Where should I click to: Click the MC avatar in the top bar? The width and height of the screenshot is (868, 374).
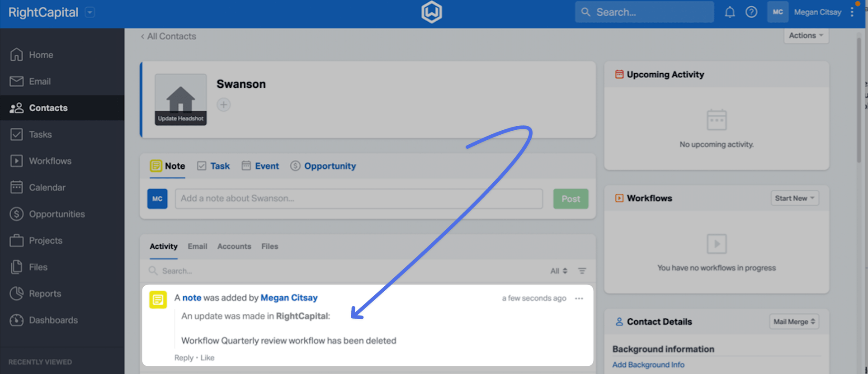(x=778, y=12)
